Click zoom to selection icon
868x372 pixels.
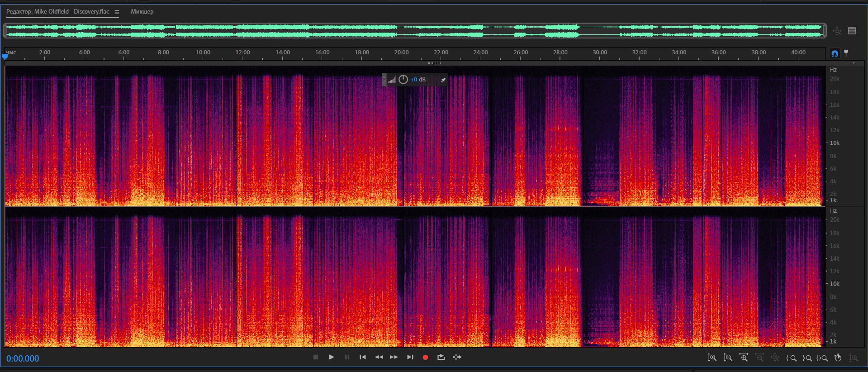click(823, 358)
